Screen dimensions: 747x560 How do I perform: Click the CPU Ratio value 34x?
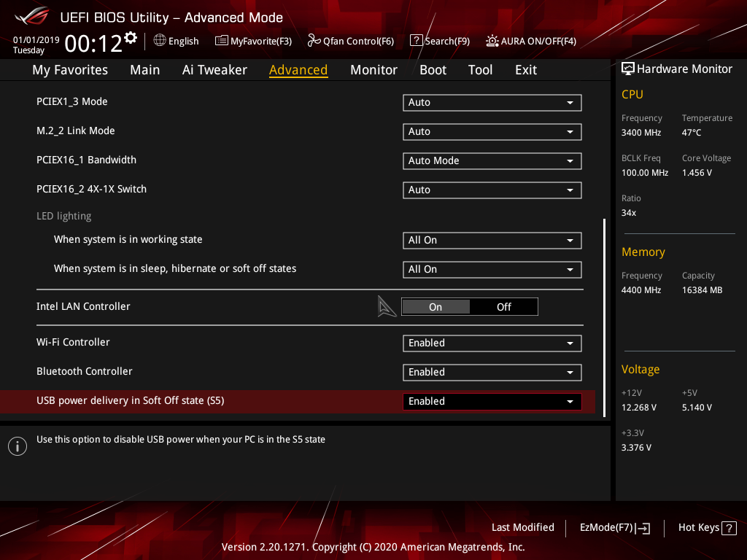tap(628, 212)
